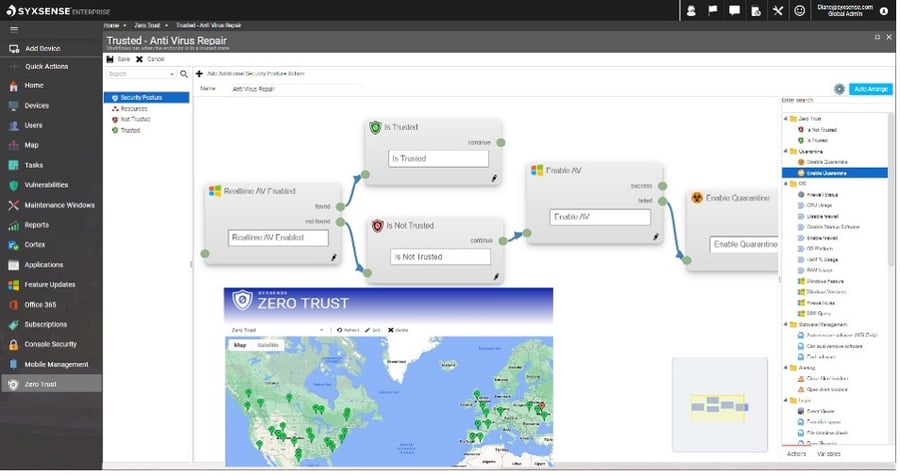Click the smiley feedback icon in top bar

pos(800,10)
